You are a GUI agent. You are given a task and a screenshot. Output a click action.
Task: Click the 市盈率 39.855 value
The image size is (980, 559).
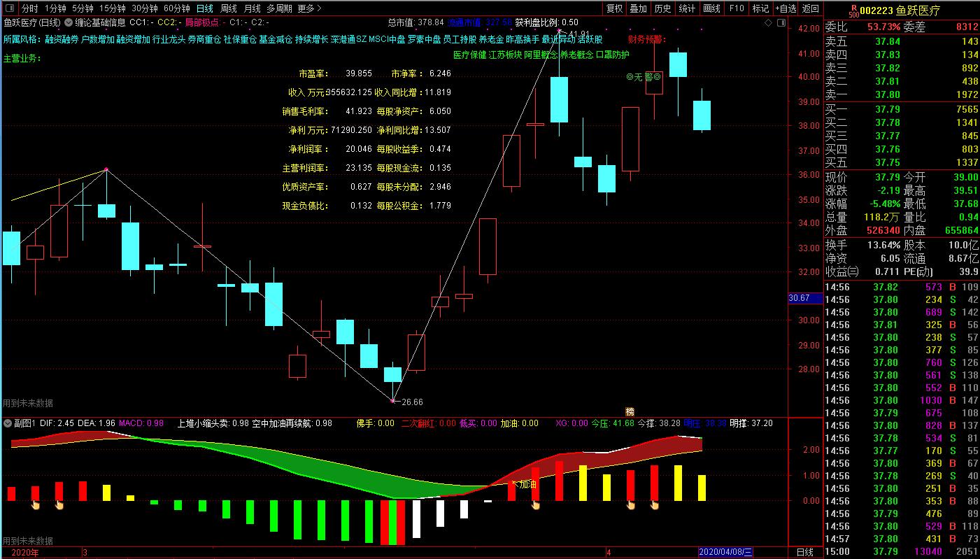click(359, 73)
